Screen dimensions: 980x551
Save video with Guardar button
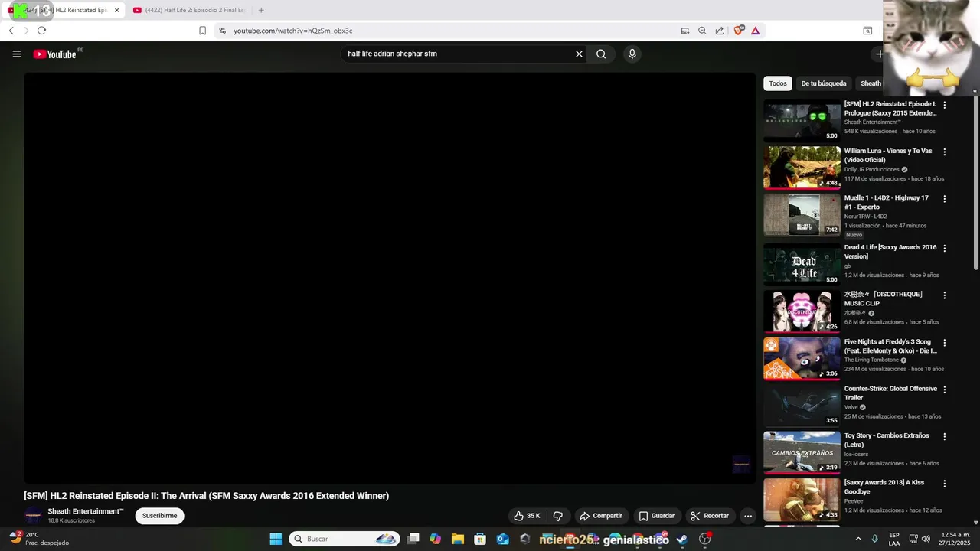(x=657, y=516)
